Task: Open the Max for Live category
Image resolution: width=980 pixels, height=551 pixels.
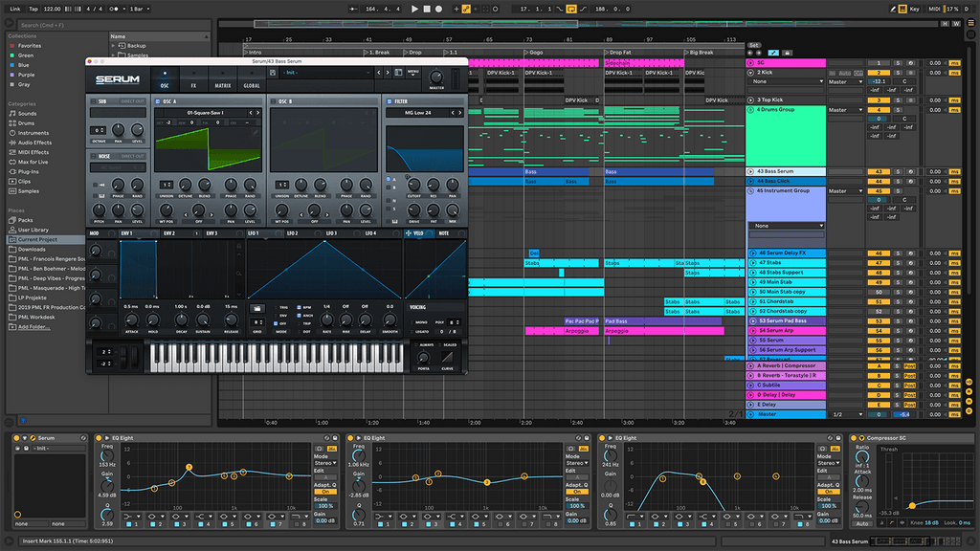Action: 33,162
